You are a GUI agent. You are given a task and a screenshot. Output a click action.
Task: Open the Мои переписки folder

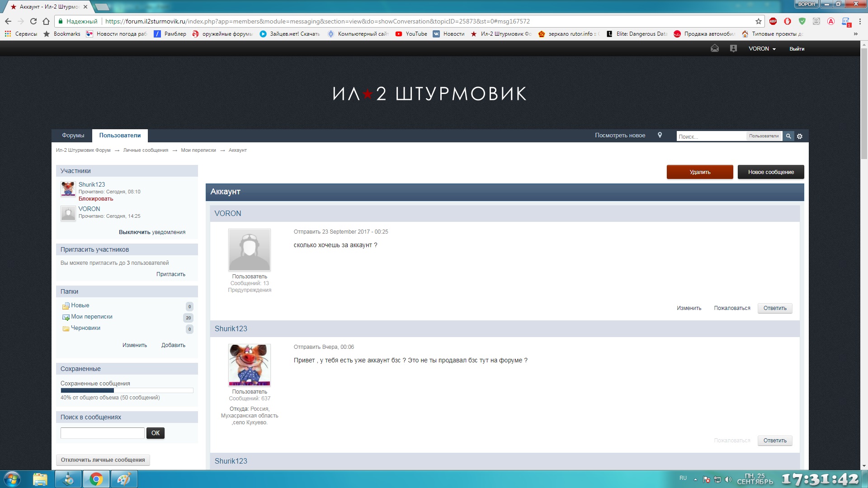(92, 317)
